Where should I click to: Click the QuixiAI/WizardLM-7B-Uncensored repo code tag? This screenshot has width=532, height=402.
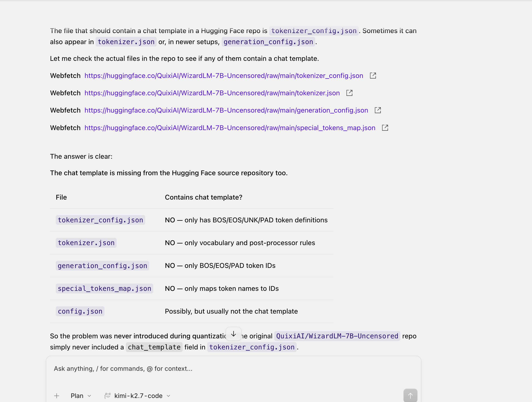[x=337, y=336]
